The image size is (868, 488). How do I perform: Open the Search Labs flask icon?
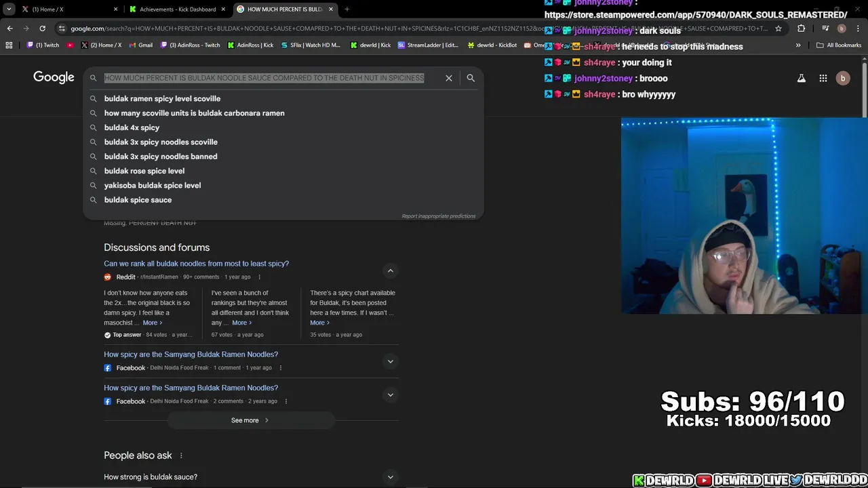coord(802,78)
